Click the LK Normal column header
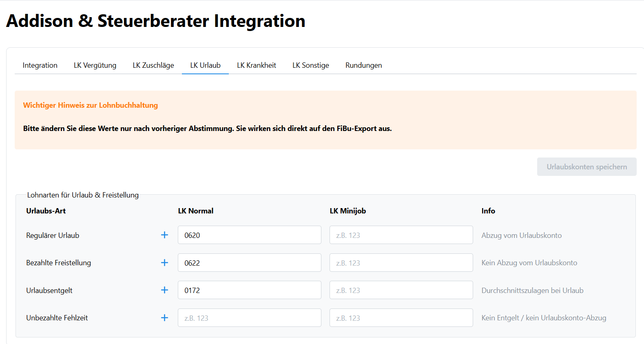 click(196, 211)
